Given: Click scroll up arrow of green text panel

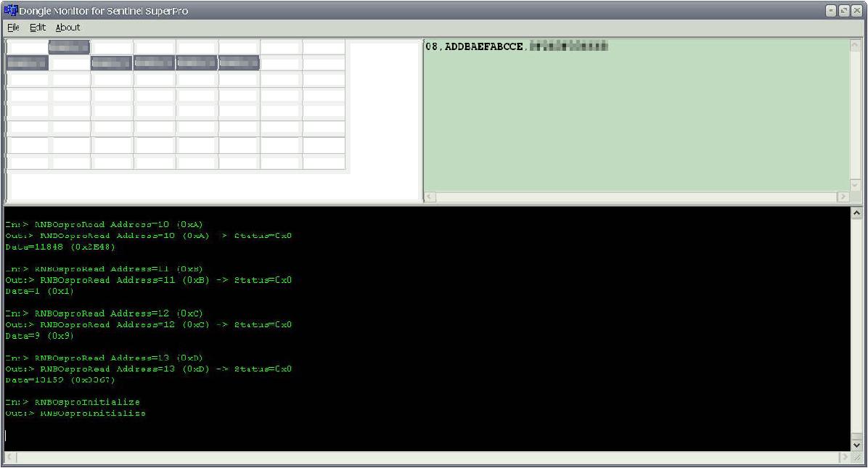Looking at the screenshot, I should click(x=854, y=46).
